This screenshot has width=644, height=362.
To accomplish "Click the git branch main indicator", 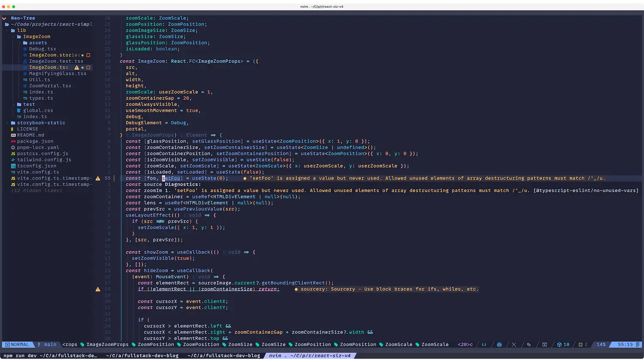I will [x=47, y=344].
